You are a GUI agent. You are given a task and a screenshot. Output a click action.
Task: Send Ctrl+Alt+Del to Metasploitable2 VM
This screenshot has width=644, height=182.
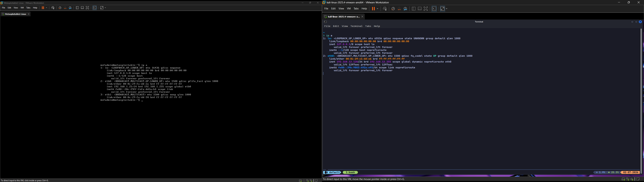(x=53, y=8)
